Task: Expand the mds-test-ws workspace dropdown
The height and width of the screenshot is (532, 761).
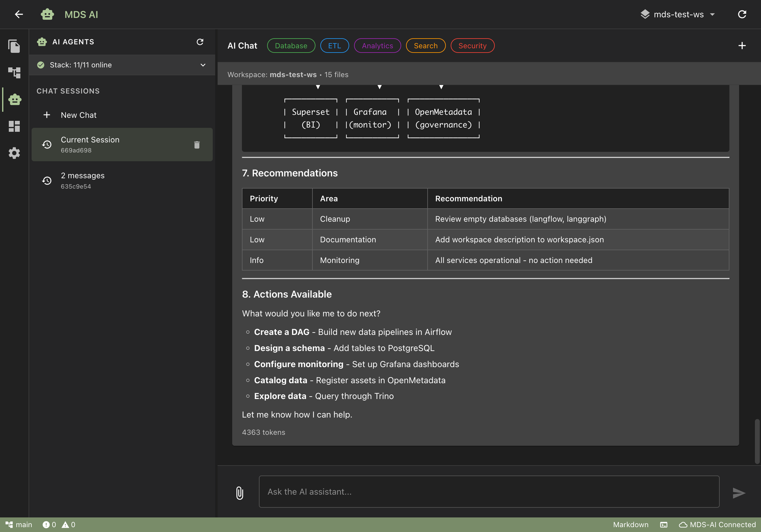Action: (x=678, y=14)
